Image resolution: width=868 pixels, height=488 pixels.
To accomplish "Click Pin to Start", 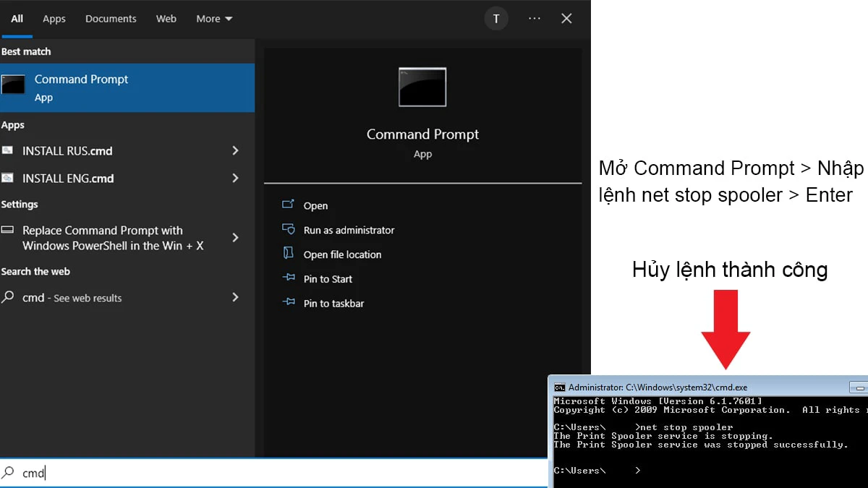I will pyautogui.click(x=328, y=279).
